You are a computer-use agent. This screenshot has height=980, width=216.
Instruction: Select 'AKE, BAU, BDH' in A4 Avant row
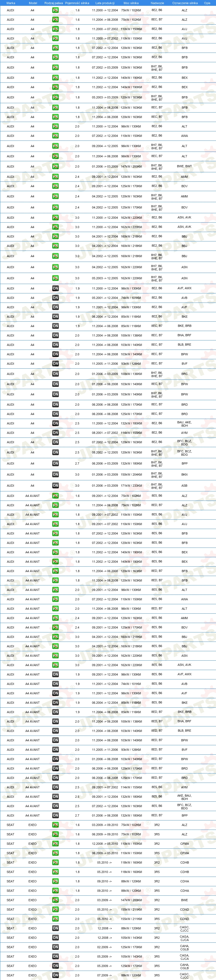185,797
